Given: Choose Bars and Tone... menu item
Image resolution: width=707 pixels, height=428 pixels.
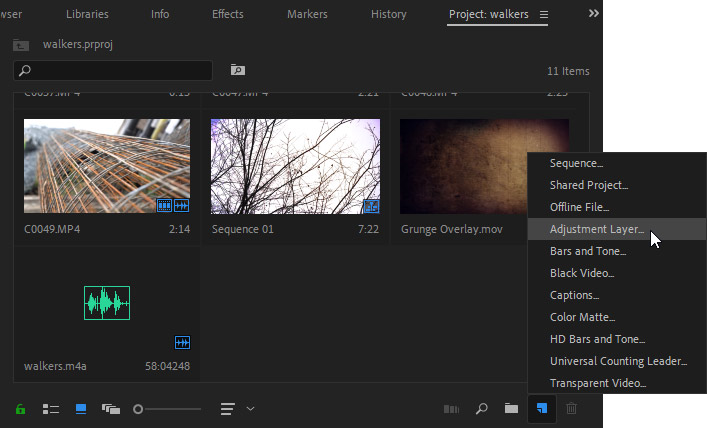Looking at the screenshot, I should click(617, 251).
